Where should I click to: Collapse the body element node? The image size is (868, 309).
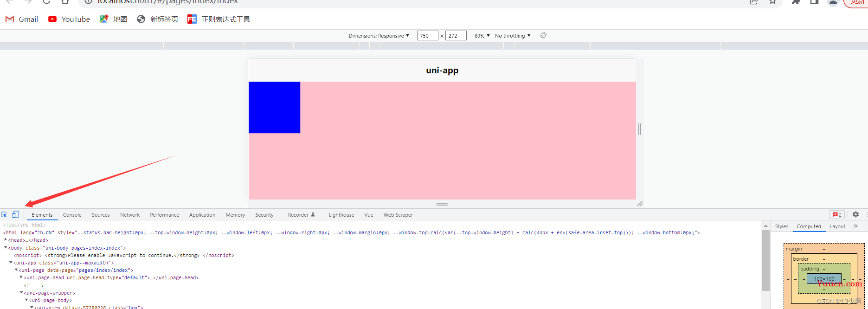6,248
